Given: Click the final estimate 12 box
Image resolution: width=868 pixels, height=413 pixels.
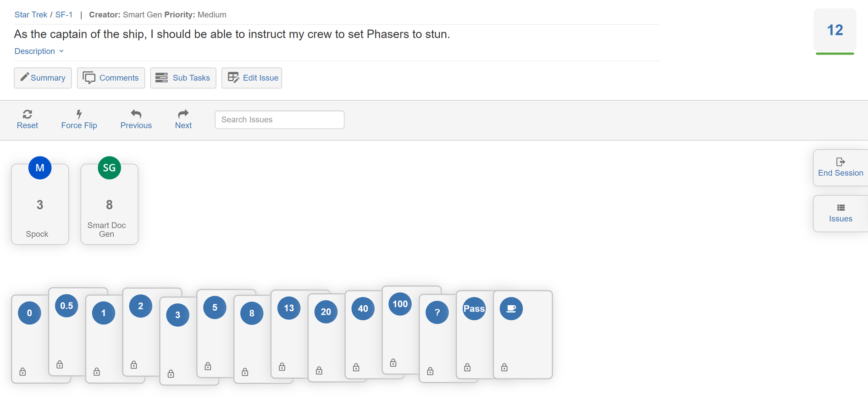Looking at the screenshot, I should [x=835, y=31].
